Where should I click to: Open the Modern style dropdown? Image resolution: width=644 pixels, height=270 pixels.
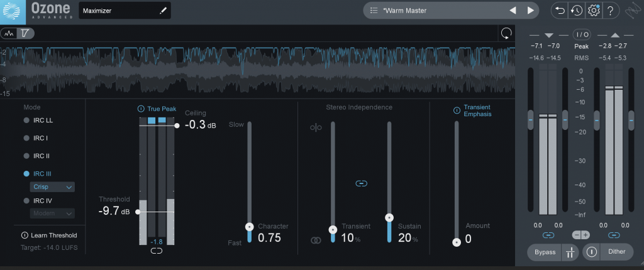[x=52, y=213]
